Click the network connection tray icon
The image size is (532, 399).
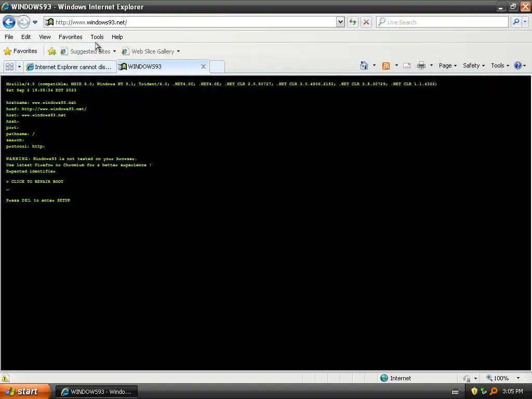pos(484,391)
